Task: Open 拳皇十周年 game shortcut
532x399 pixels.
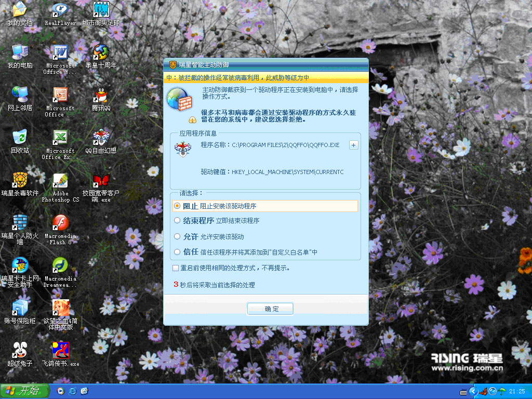Action: pos(101,56)
